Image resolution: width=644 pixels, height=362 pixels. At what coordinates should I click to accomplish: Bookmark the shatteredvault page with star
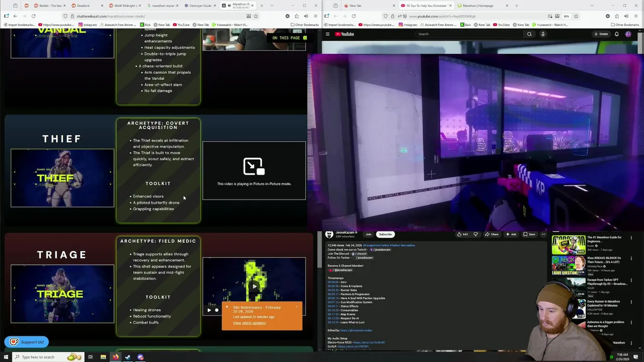click(256, 16)
